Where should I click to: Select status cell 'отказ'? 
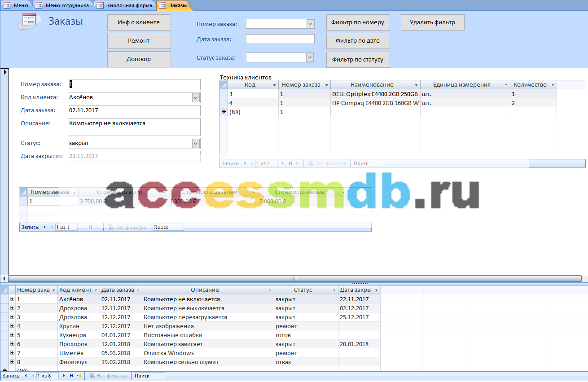(306, 362)
